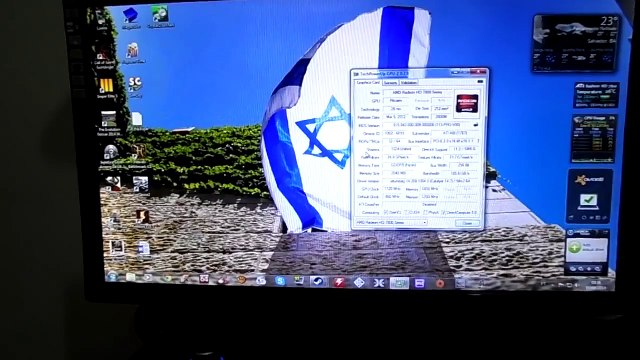Open Steam from the taskbar
The image size is (640, 360).
[x=318, y=281]
